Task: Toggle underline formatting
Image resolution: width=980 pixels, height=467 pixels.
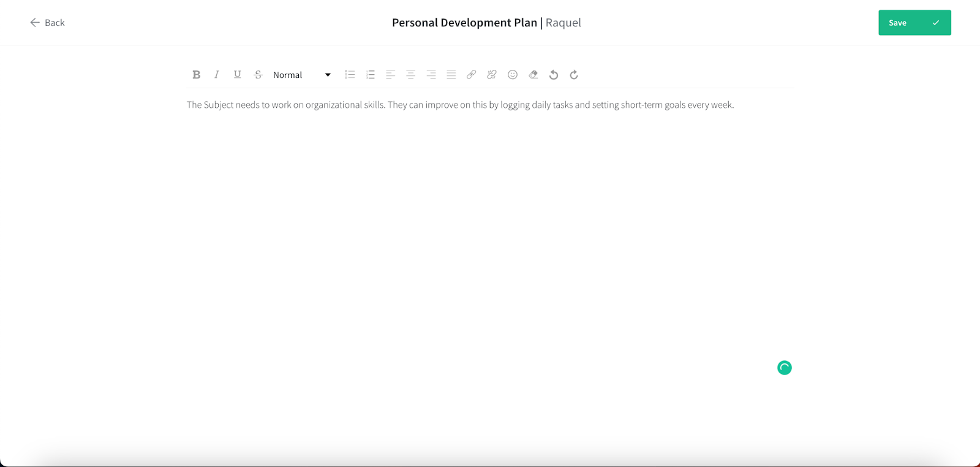Action: [x=237, y=75]
